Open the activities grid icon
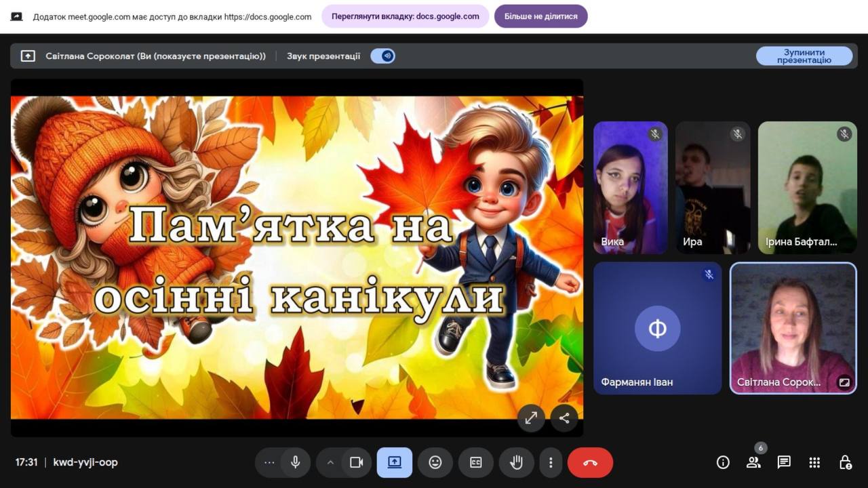 (x=814, y=462)
